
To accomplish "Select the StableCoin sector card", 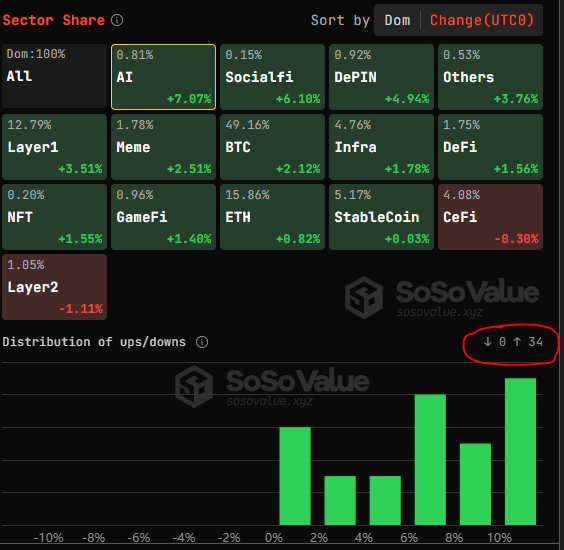I will point(381,217).
